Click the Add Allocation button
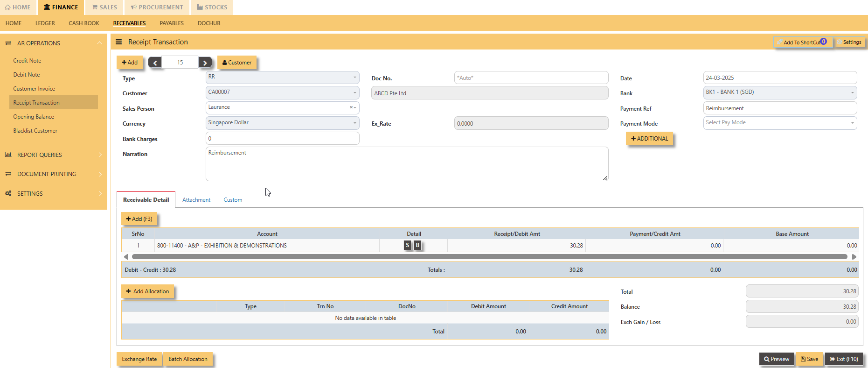868x368 pixels. coord(147,291)
